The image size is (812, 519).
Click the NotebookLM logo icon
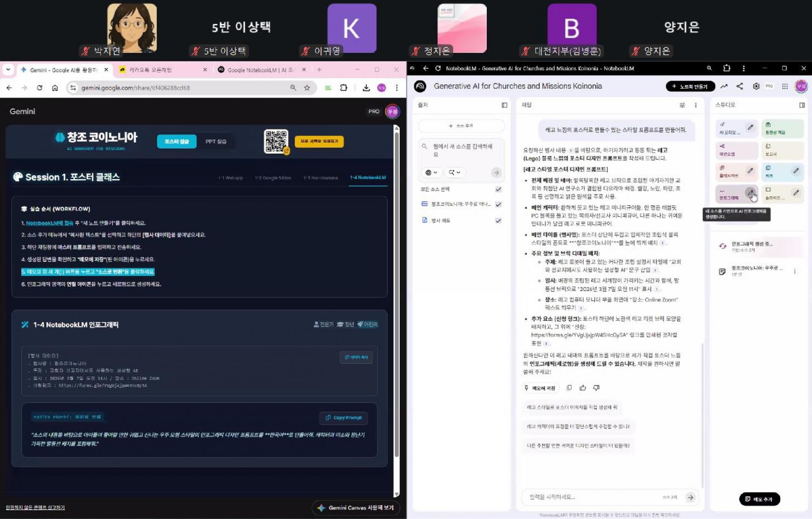420,86
